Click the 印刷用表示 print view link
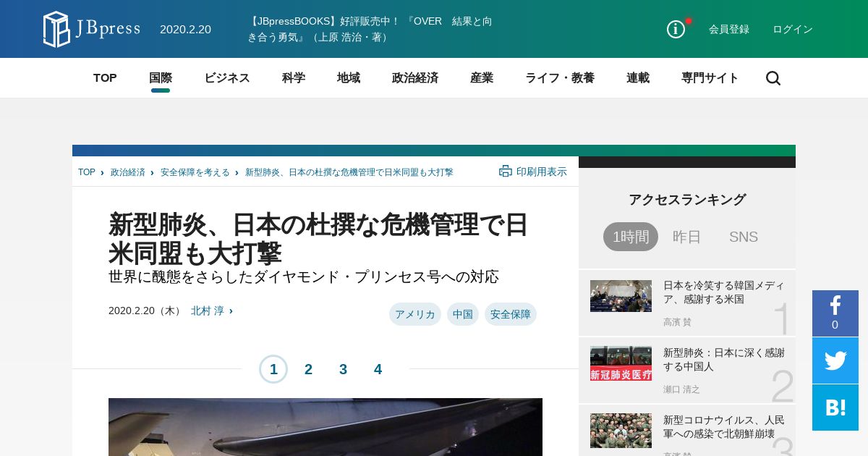 click(x=542, y=172)
